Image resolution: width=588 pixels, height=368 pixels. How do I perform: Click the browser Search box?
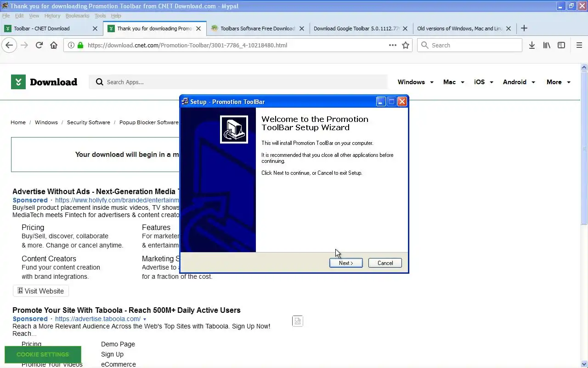(469, 45)
